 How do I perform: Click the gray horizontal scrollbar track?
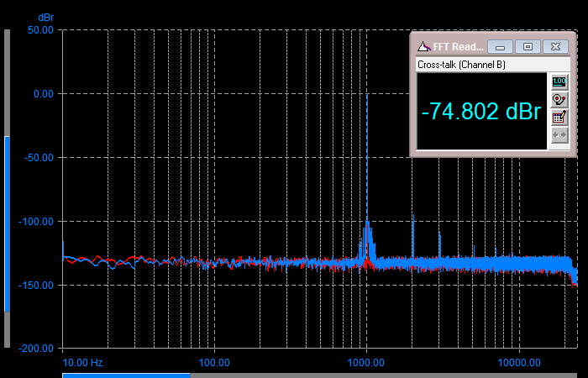click(x=384, y=375)
